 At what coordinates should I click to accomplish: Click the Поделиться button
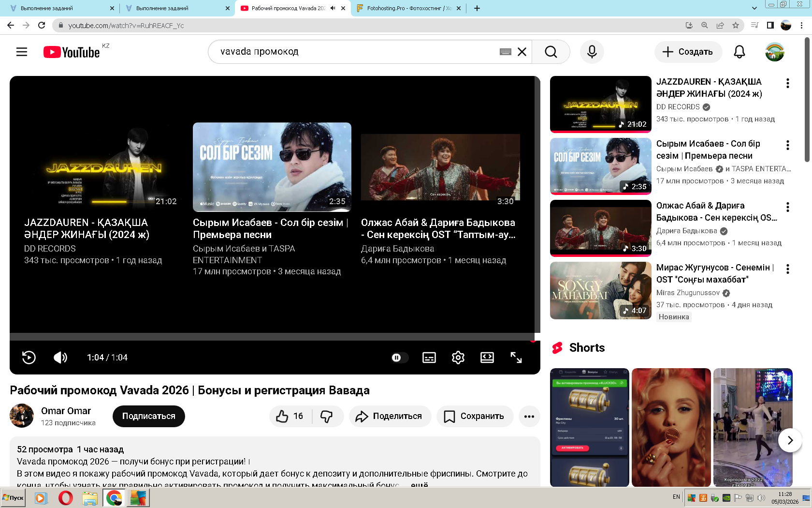pos(390,416)
